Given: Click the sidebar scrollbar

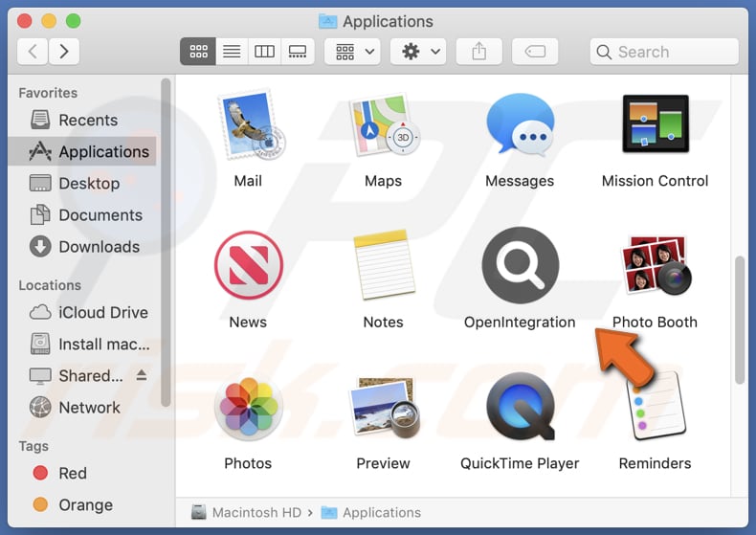Looking at the screenshot, I should [166, 243].
